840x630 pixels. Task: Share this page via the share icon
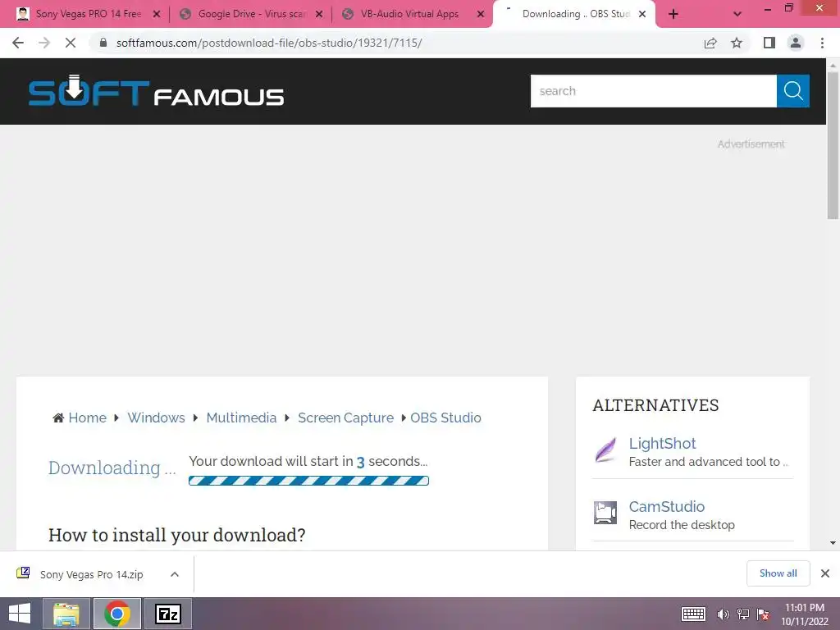(710, 43)
